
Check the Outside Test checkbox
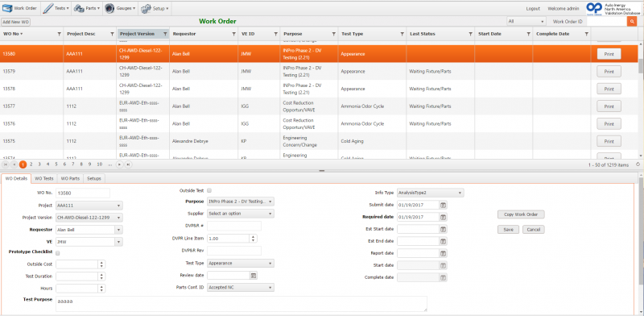pos(209,190)
